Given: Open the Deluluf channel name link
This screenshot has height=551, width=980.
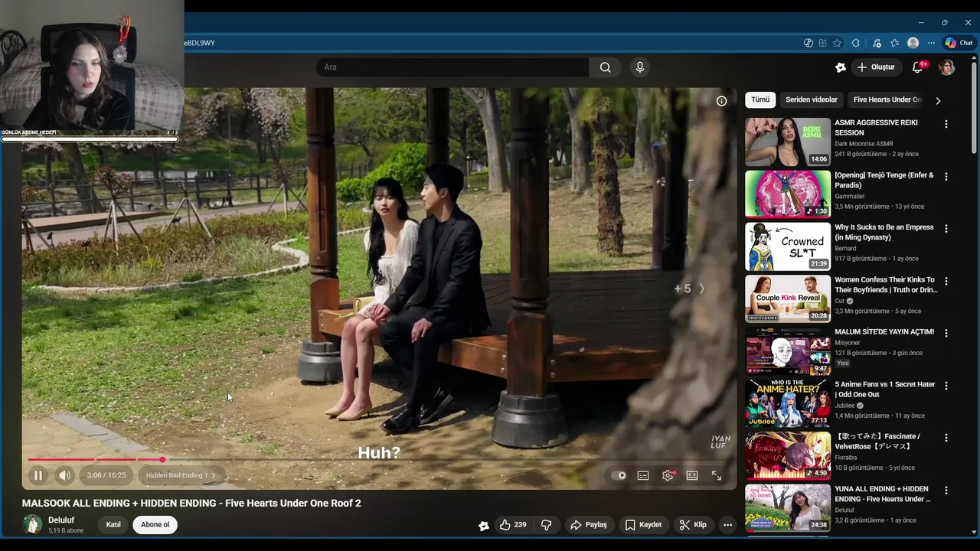Looking at the screenshot, I should click(61, 520).
